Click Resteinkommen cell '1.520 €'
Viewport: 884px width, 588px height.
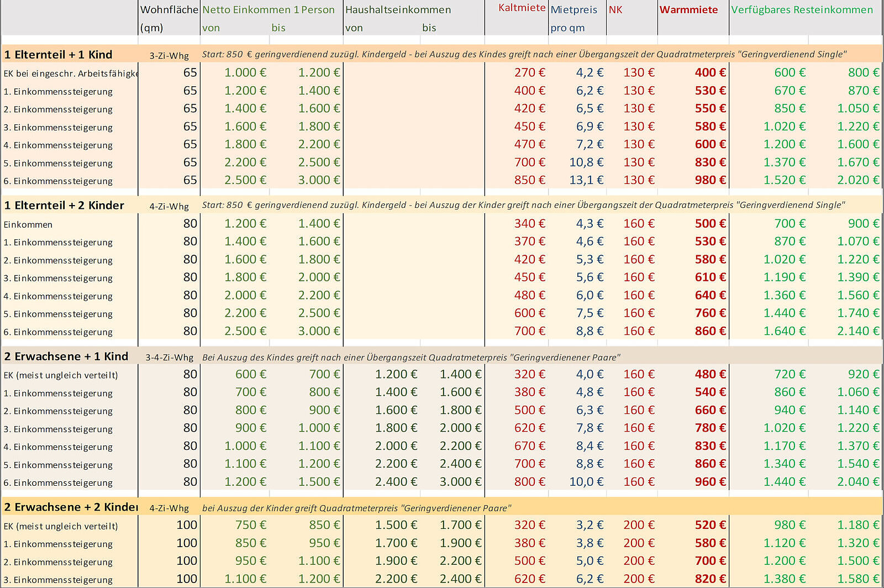tap(785, 180)
